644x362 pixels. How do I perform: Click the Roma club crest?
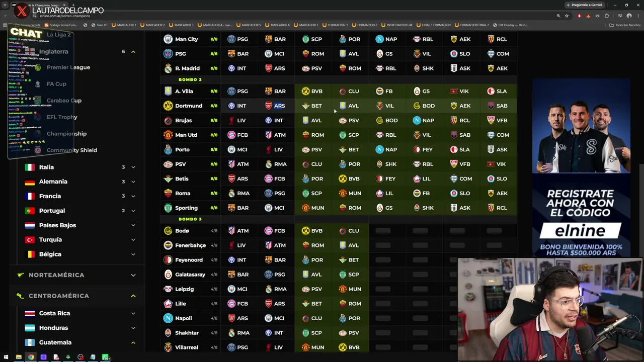click(x=168, y=193)
